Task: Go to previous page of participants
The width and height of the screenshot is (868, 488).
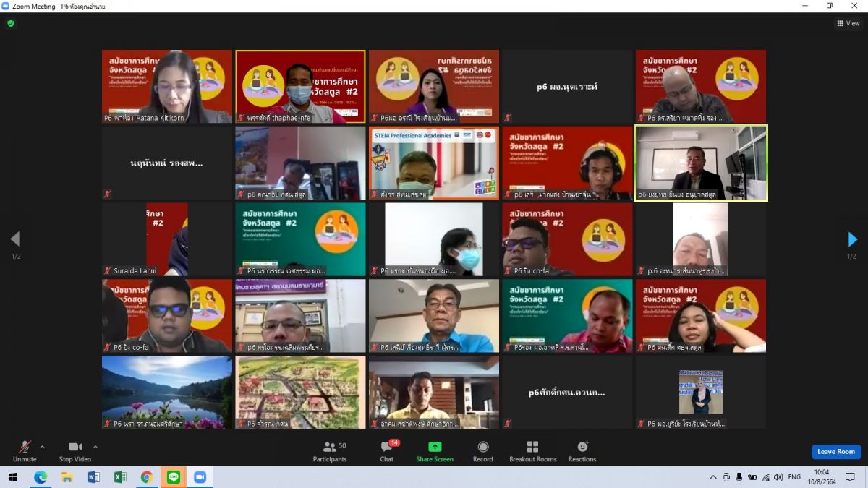Action: click(15, 239)
